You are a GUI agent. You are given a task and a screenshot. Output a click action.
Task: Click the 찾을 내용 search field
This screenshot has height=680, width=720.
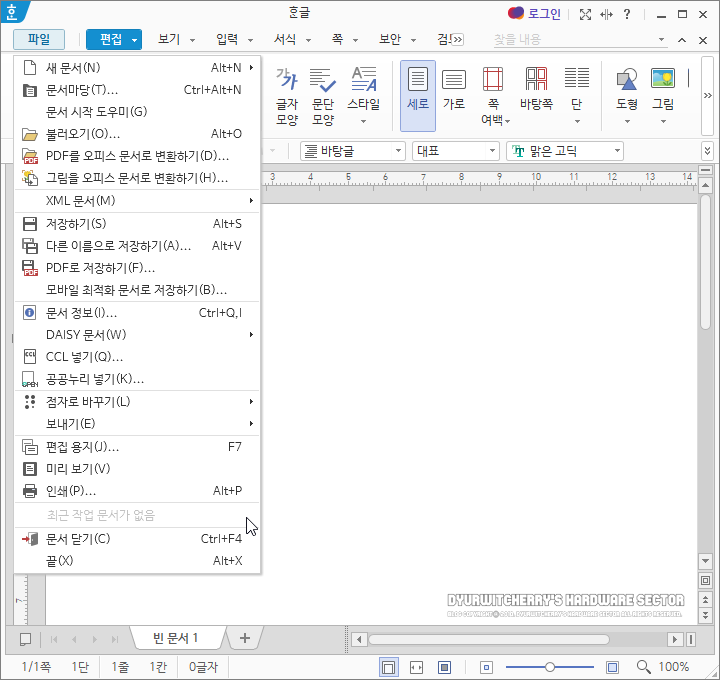point(574,40)
